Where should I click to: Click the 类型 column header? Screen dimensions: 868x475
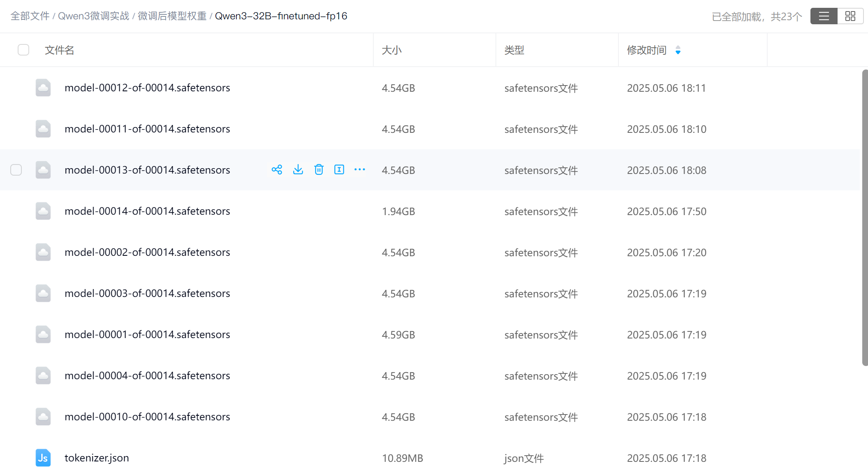(514, 50)
